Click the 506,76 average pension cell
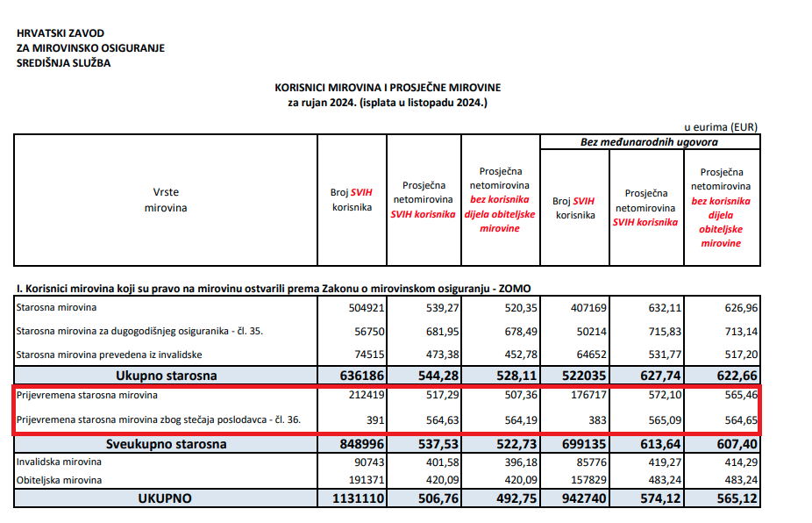 (427, 498)
